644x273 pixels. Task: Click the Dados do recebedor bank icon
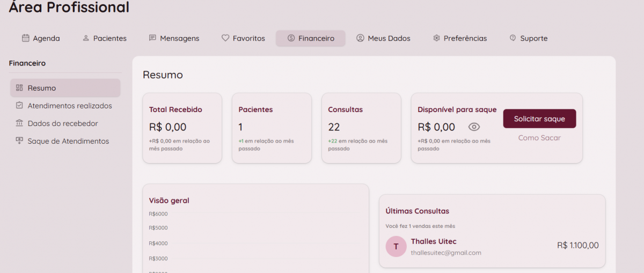[x=19, y=123]
